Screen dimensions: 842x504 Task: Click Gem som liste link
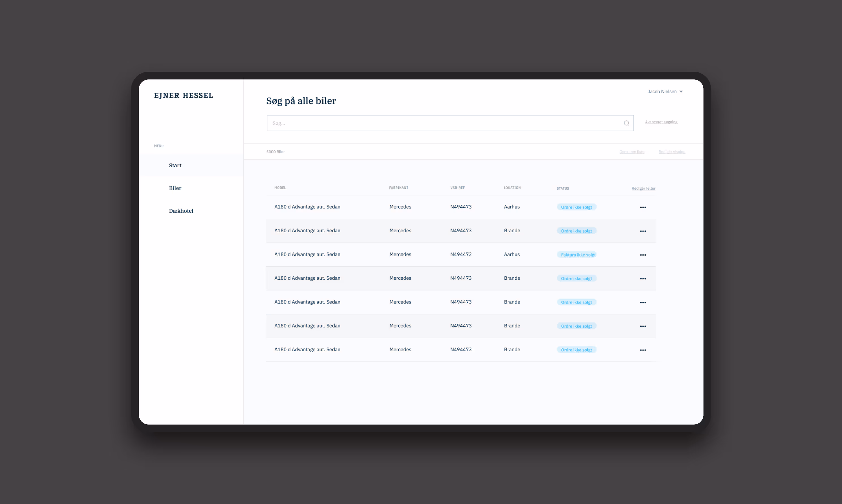631,152
